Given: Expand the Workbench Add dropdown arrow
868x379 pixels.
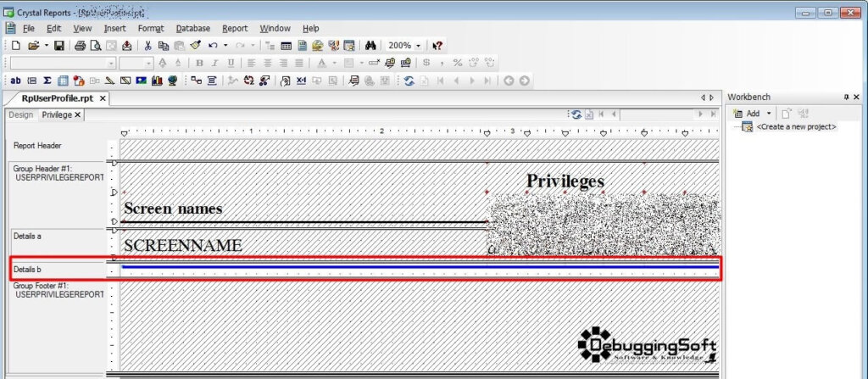Looking at the screenshot, I should point(768,114).
